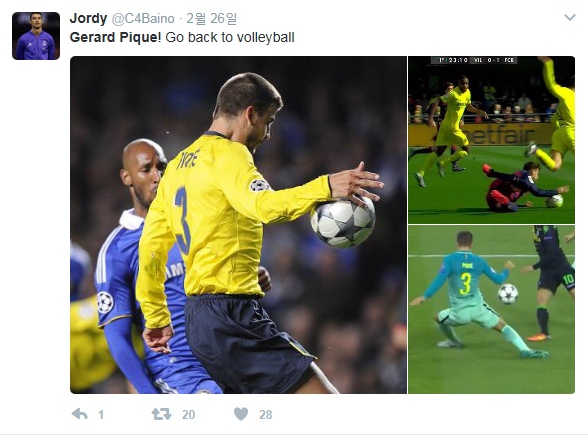Click the betfair banner in the top-right photo
This screenshot has height=435, width=588.
tap(501, 134)
